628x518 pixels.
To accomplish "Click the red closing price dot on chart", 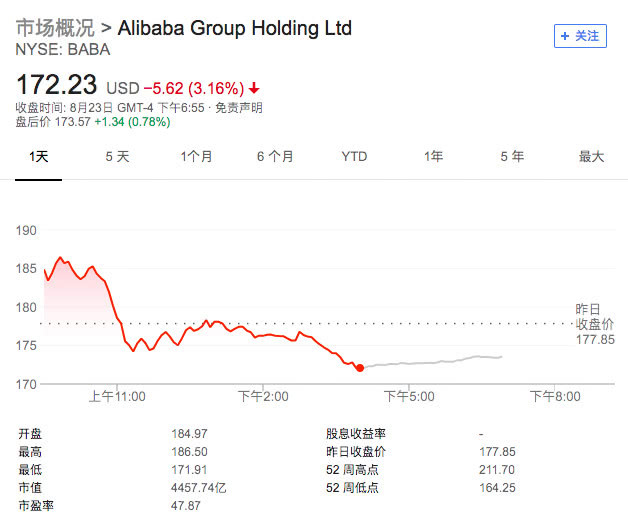I will [360, 368].
